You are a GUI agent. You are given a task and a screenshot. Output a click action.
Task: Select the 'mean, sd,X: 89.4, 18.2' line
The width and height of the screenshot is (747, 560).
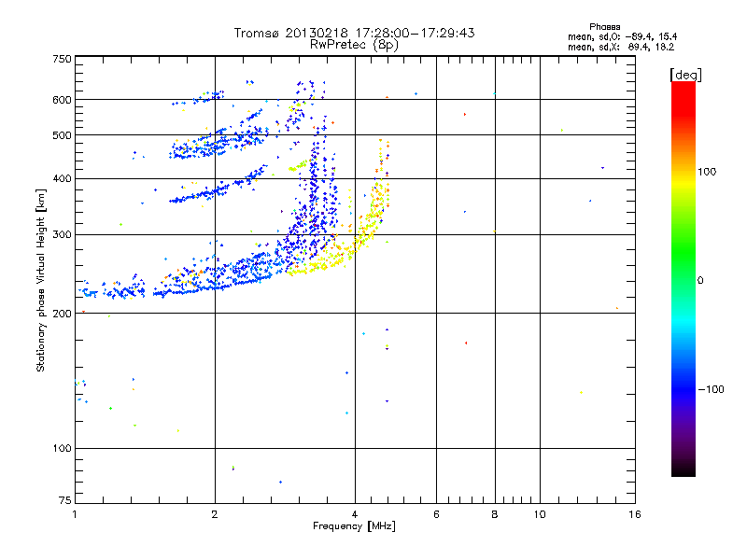(621, 47)
